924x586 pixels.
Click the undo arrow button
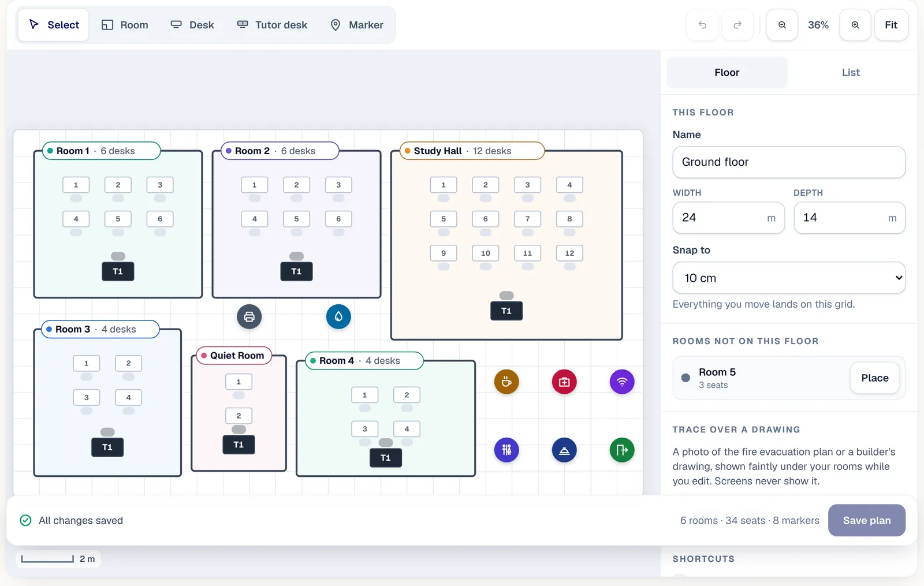pyautogui.click(x=702, y=25)
